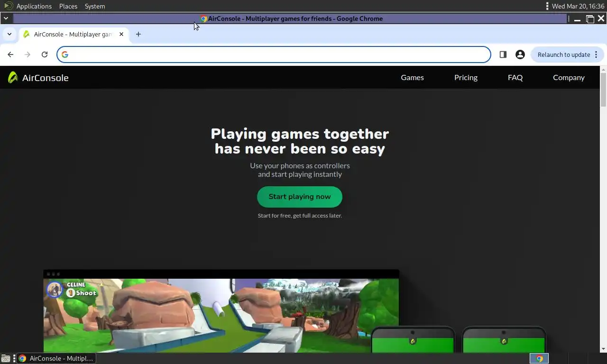The image size is (607, 364).
Task: Click the scrollbar up arrow
Action: [603, 69]
